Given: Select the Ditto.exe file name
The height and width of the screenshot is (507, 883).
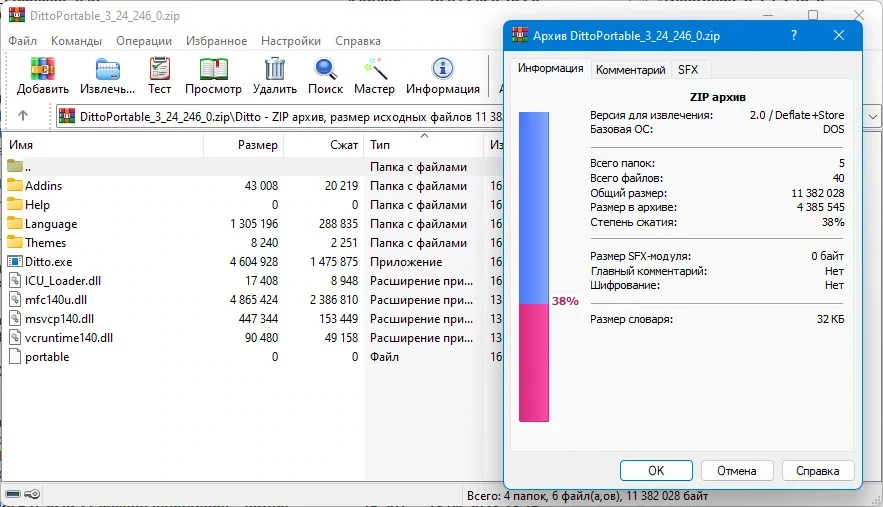Looking at the screenshot, I should pos(48,261).
